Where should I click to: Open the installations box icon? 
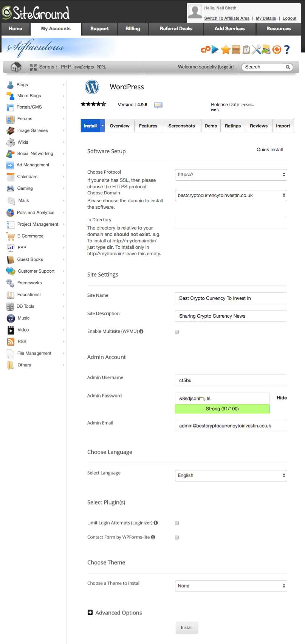(x=236, y=49)
